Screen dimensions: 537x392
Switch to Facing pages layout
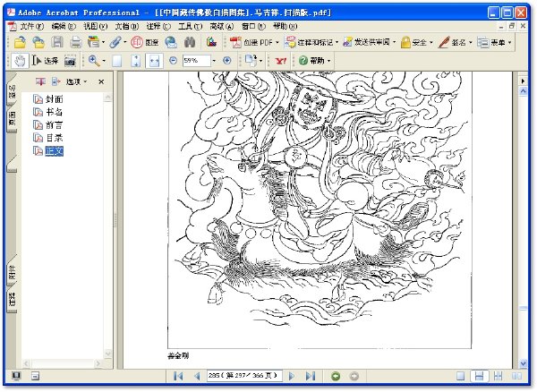tap(516, 376)
